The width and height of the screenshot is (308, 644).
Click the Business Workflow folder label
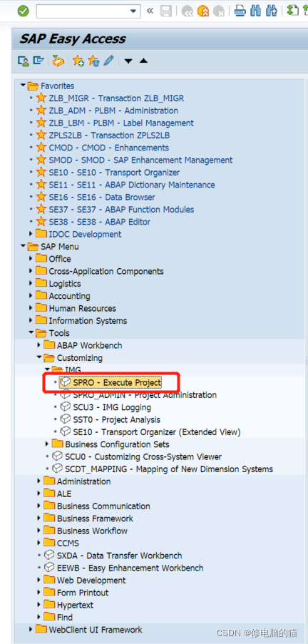pyautogui.click(x=93, y=531)
